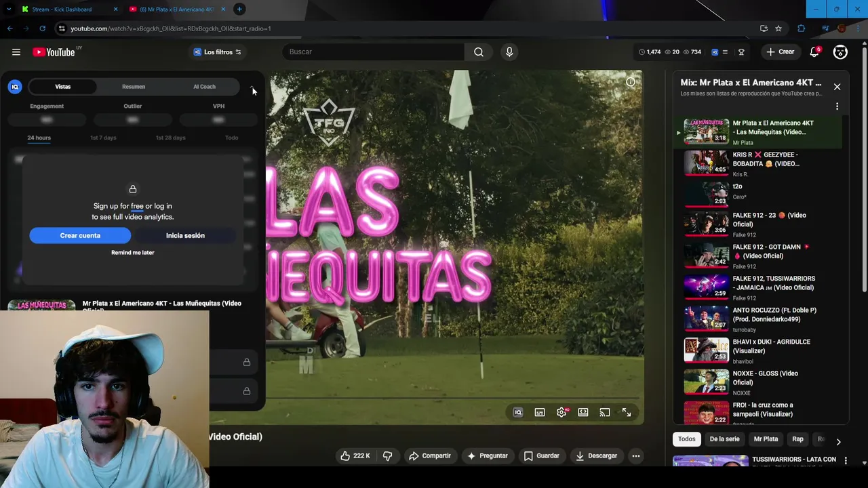Screen dimensions: 868x488
Task: Open the account avatar menu
Action: [x=840, y=52]
